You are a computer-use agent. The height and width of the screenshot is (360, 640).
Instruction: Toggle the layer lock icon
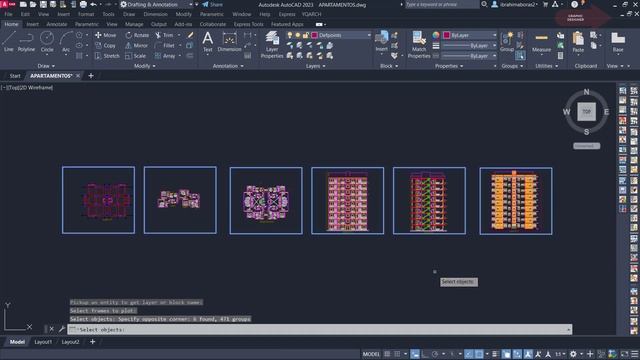(x=306, y=35)
